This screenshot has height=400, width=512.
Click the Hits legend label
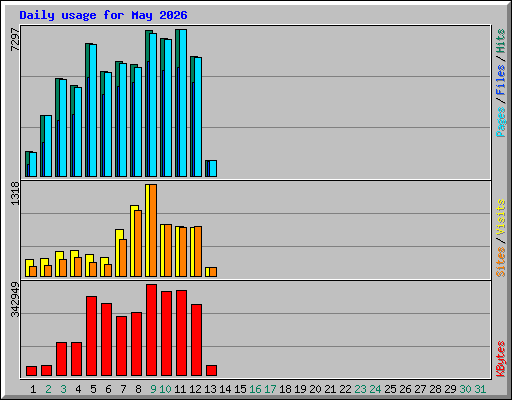pos(500,41)
